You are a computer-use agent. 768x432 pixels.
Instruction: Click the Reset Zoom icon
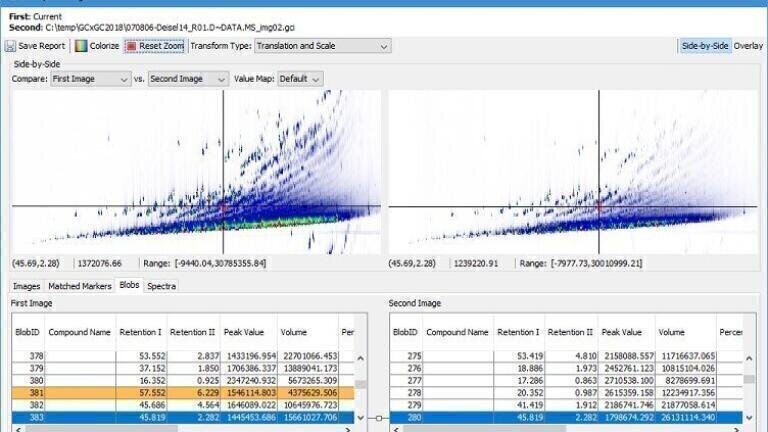131,46
